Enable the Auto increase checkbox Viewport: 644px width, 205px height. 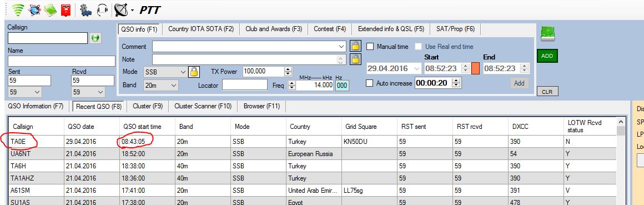370,83
